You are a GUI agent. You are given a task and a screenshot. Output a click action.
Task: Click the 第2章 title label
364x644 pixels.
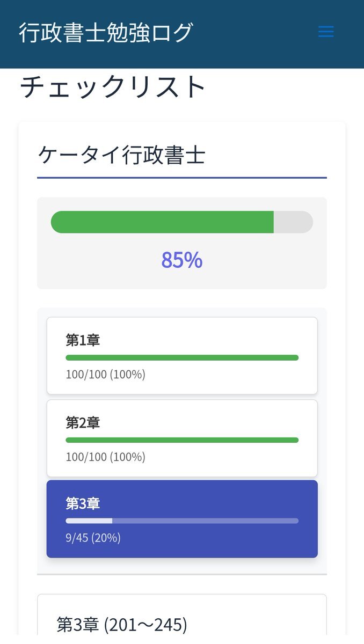coord(83,423)
